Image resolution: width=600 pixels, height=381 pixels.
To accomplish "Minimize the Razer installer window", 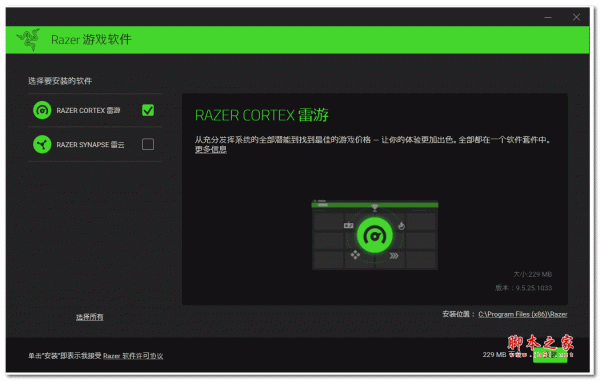I will (x=548, y=17).
